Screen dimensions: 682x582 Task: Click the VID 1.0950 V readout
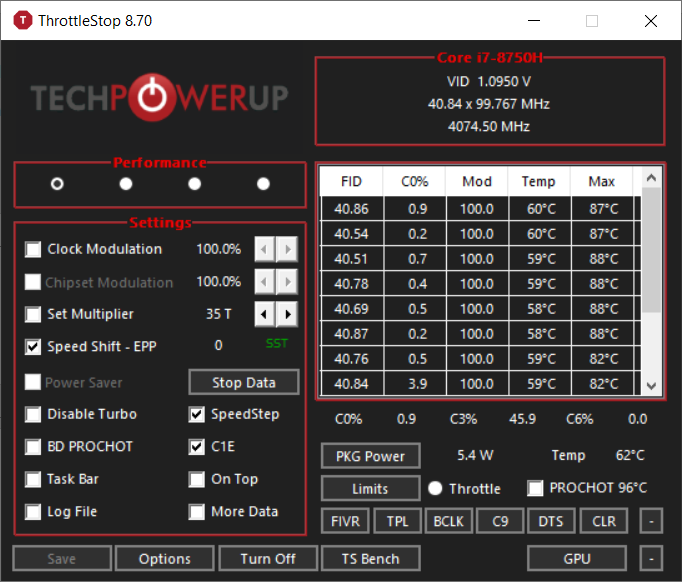(x=489, y=81)
